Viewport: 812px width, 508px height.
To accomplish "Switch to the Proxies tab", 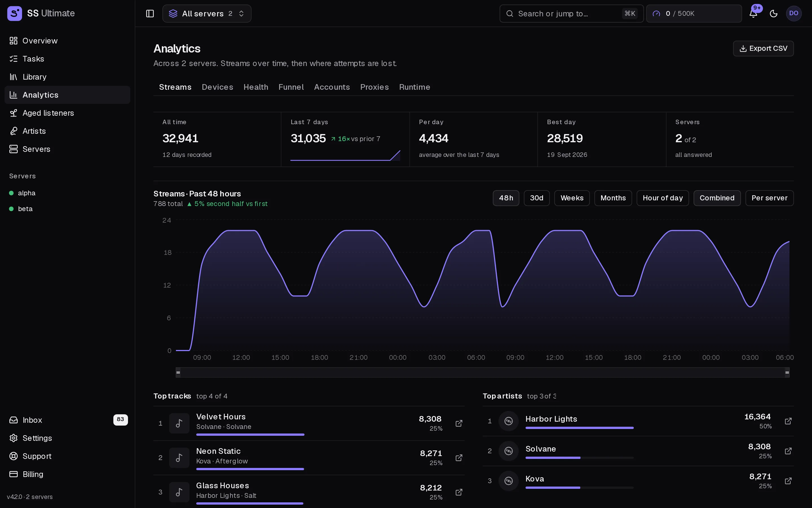I will (374, 87).
